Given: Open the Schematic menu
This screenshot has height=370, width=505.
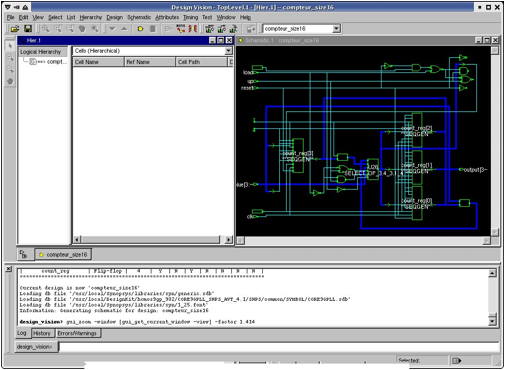Looking at the screenshot, I should point(139,17).
